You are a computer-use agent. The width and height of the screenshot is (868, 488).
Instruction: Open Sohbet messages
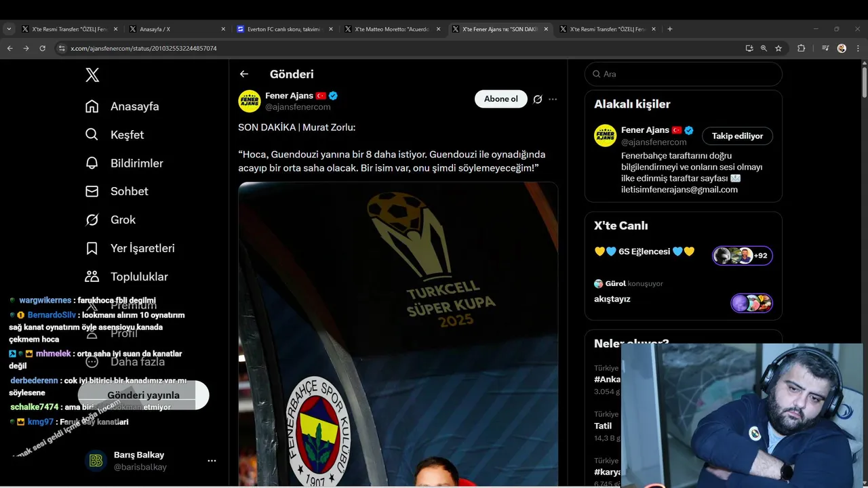click(116, 192)
